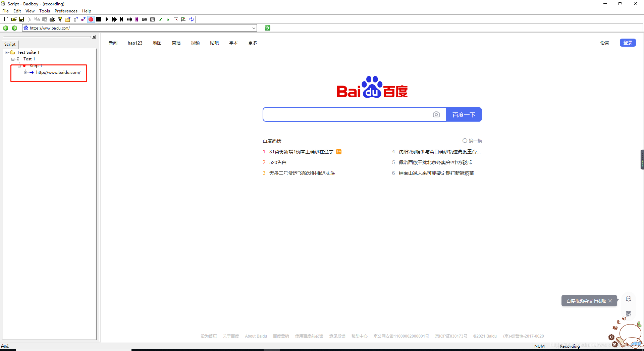This screenshot has width=644, height=351.
Task: Open the 地图 link
Action: click(x=157, y=43)
